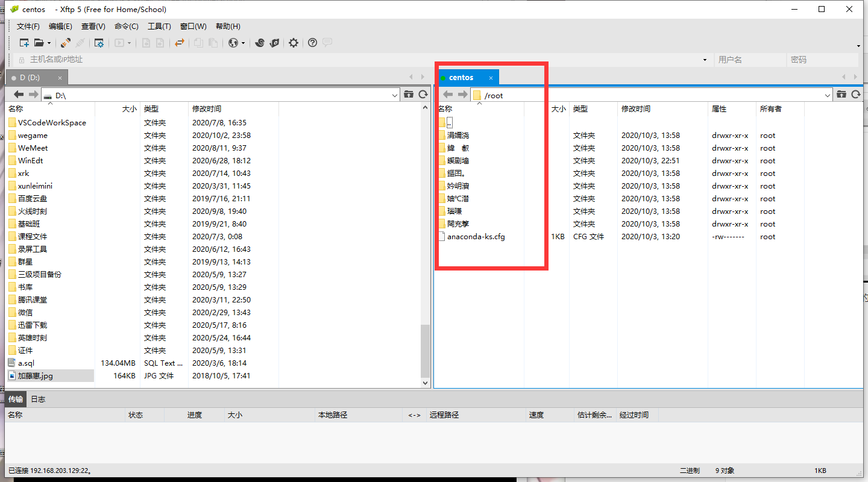868x482 pixels.
Task: Sort local files by 类型 column
Action: 164,109
